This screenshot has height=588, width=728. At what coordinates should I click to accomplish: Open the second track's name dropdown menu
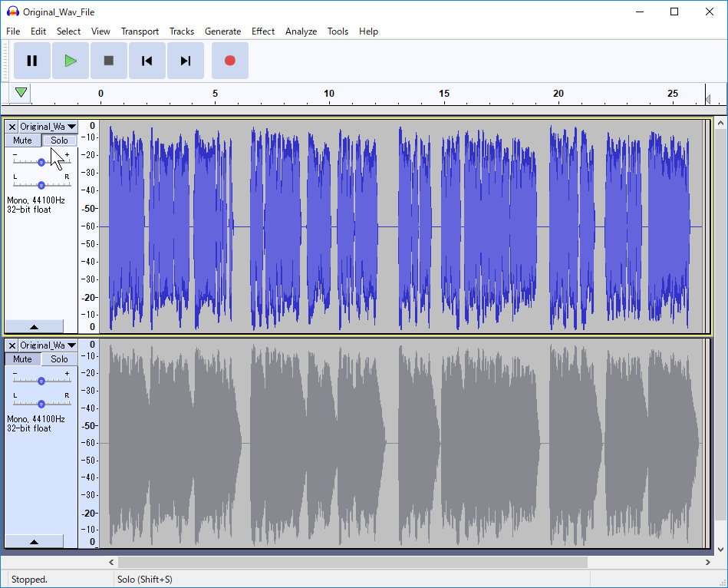click(48, 345)
